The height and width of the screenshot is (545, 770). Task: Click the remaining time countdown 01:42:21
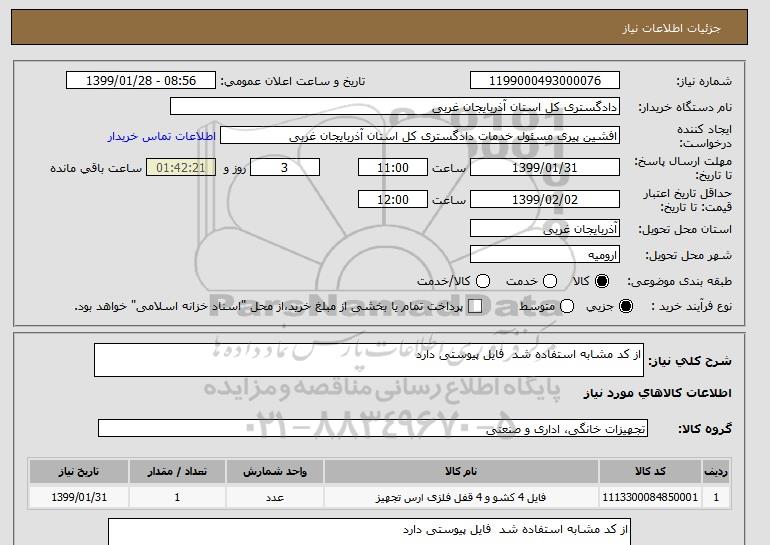point(181,167)
